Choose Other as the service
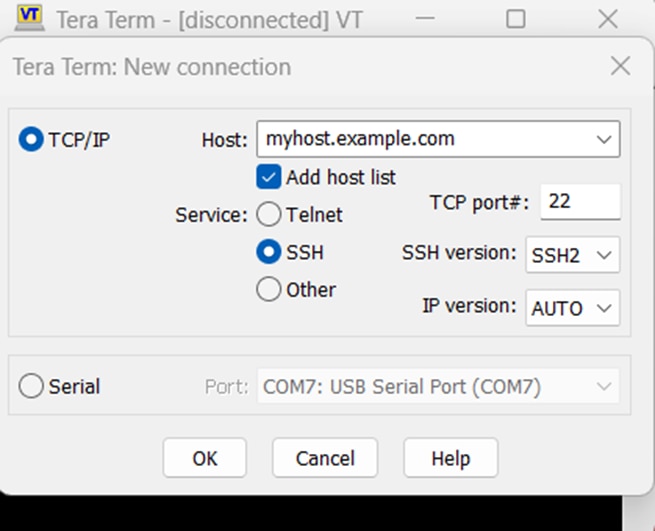Viewport: 655px width, 531px height. coord(269,290)
